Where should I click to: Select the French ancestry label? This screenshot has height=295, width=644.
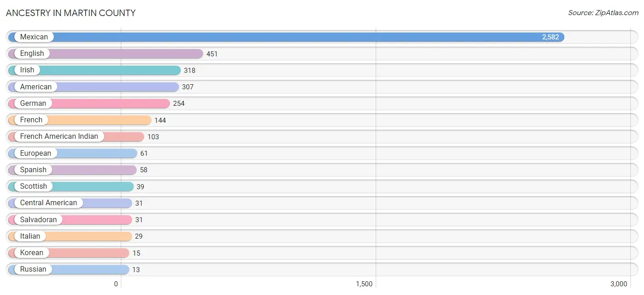(x=31, y=120)
